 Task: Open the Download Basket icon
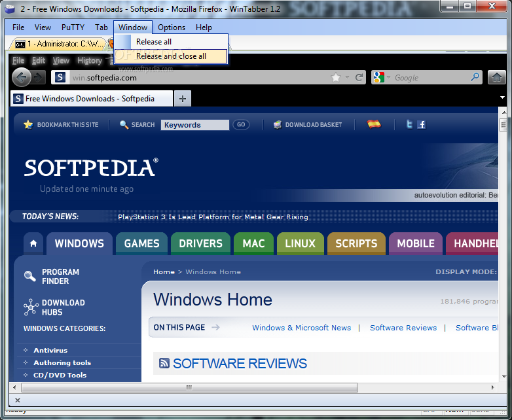[278, 125]
